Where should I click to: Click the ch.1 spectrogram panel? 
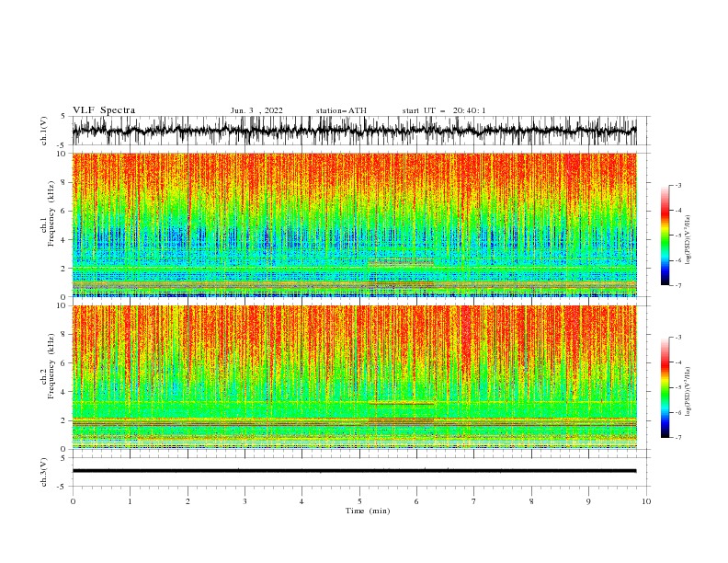click(x=354, y=224)
